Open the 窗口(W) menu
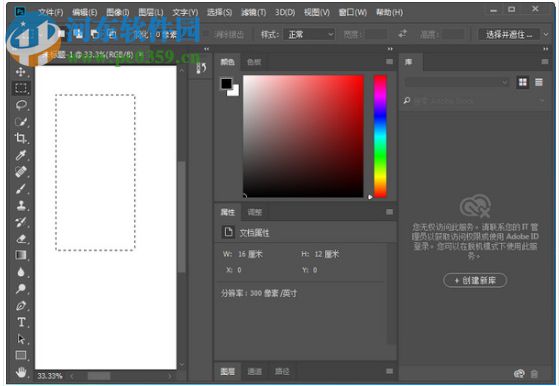This screenshot has width=559, height=386. (353, 12)
